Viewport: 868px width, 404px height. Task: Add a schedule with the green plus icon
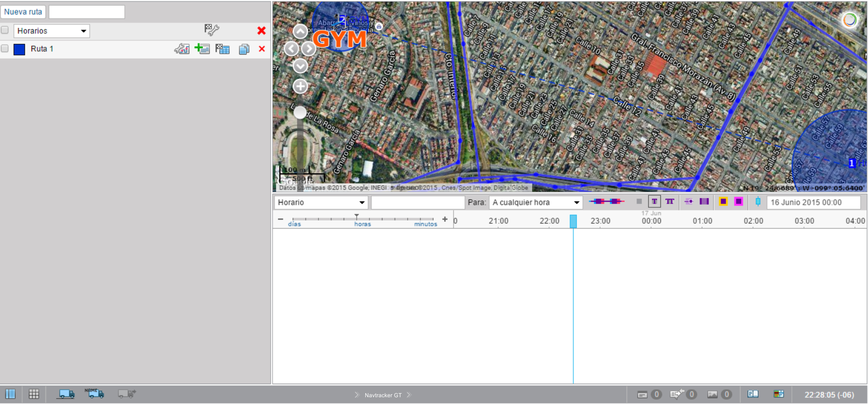tap(202, 49)
